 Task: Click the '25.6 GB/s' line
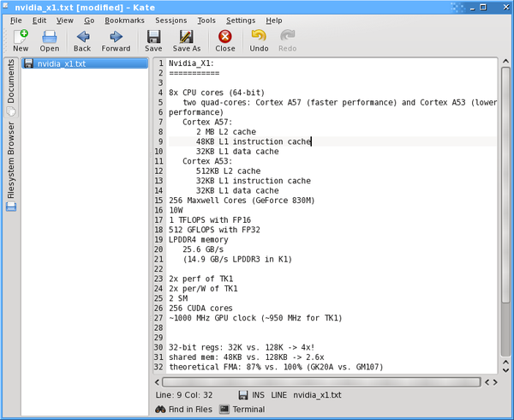203,249
